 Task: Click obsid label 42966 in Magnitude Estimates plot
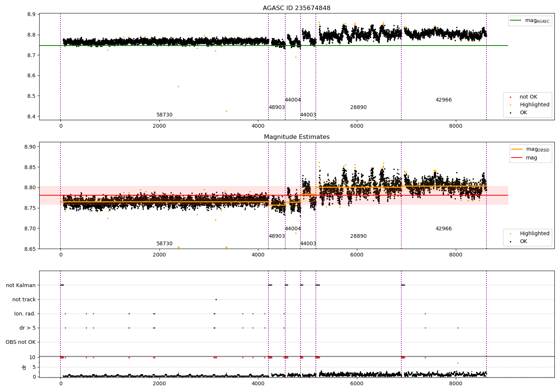point(444,229)
